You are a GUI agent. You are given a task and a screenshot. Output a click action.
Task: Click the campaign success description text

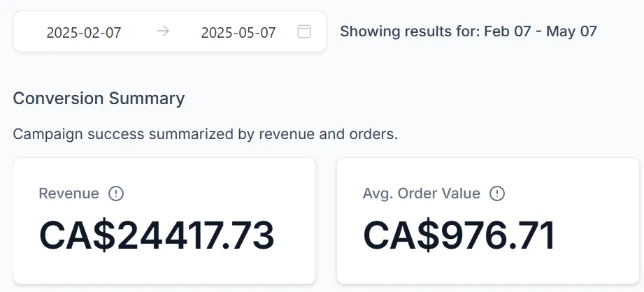(206, 134)
